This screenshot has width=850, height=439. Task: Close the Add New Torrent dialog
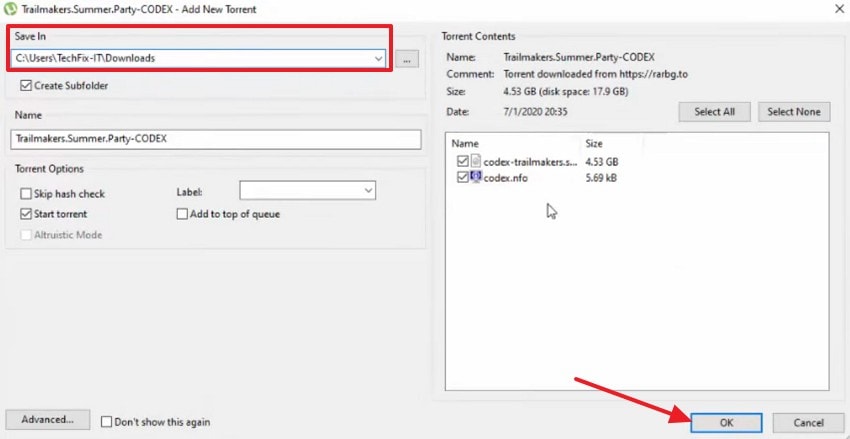click(x=840, y=8)
